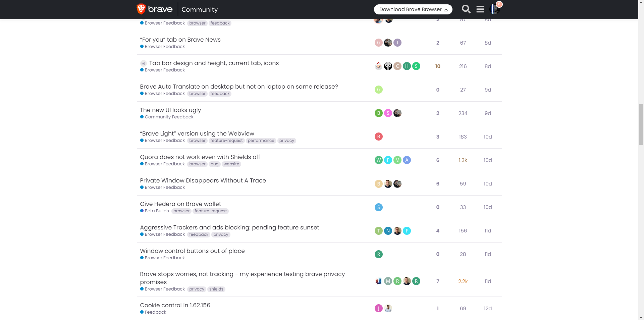Click the 12d activity date on Cookie control row
644x320 pixels.
click(x=488, y=309)
